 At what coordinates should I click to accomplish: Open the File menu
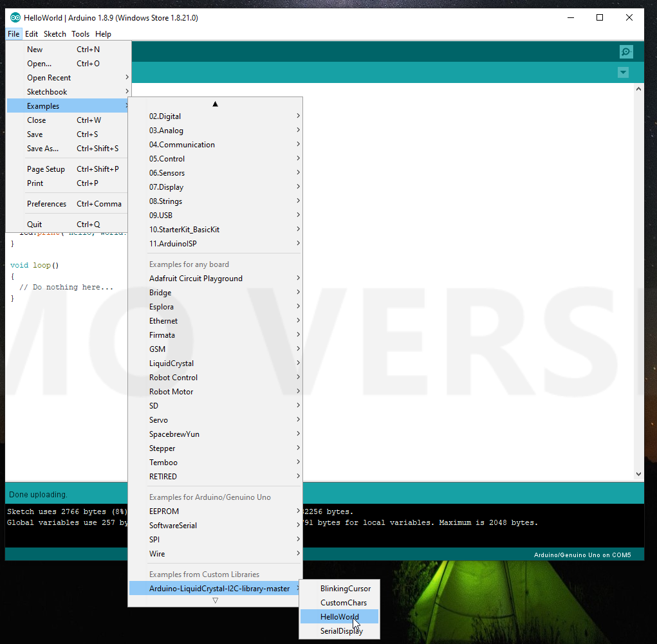tap(14, 34)
